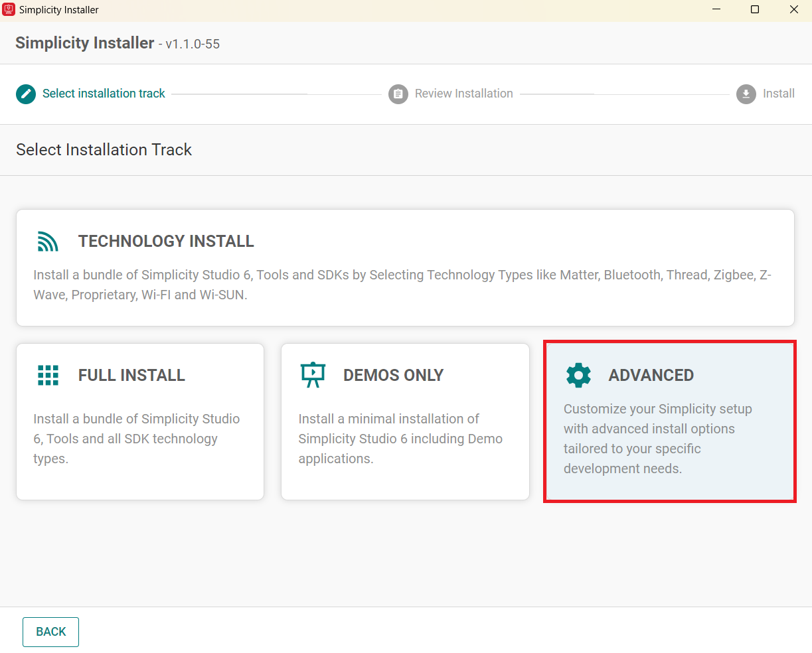812x653 pixels.
Task: Click the Technology Install description mentioning Matter, Bluetooth
Action: [x=402, y=285]
